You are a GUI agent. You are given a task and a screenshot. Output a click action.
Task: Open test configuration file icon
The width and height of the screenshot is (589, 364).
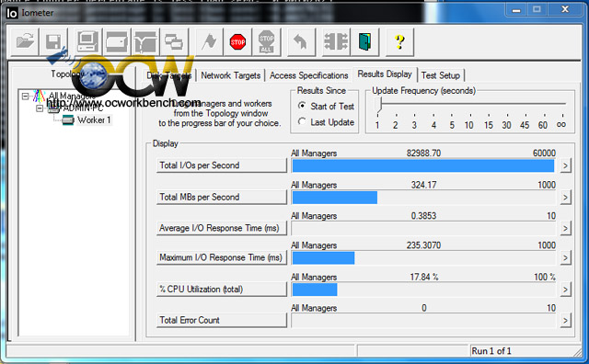click(25, 41)
